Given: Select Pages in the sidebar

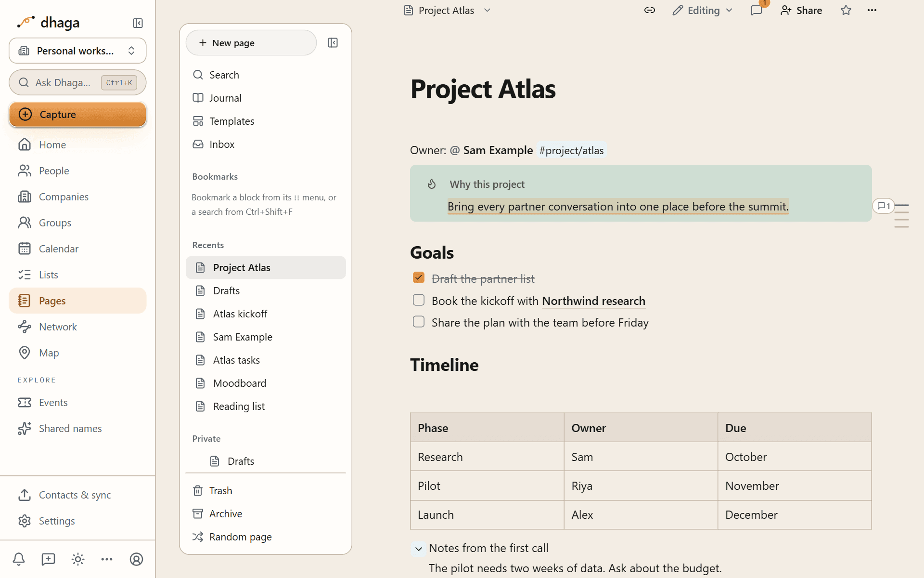Looking at the screenshot, I should pos(77,301).
